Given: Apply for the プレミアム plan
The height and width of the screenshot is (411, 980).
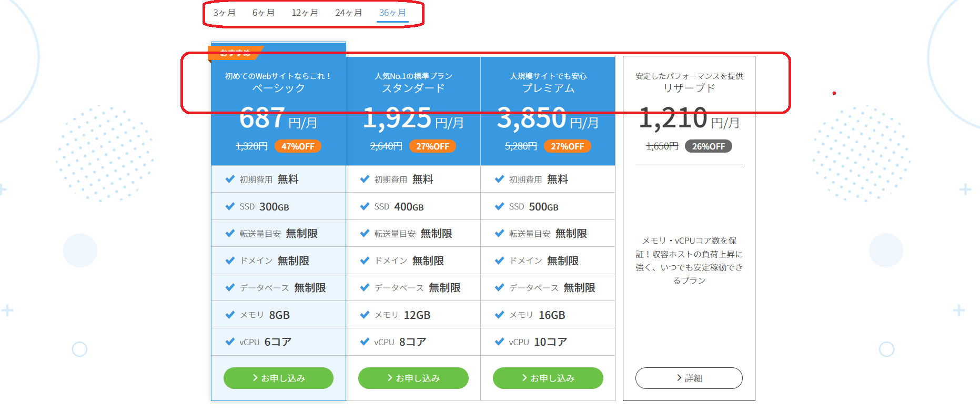Looking at the screenshot, I should (x=548, y=378).
